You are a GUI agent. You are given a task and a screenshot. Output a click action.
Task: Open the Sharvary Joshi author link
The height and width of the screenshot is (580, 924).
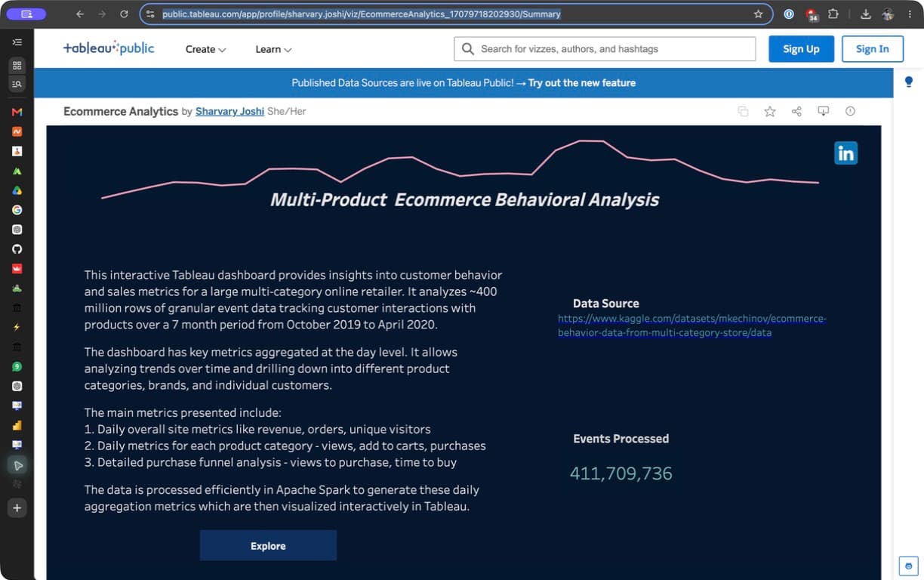[229, 111]
